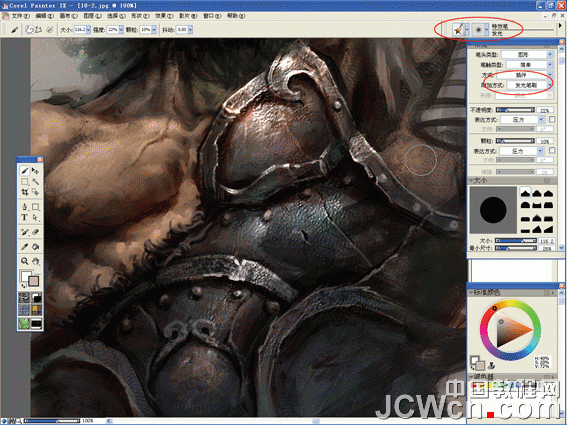Image resolution: width=567 pixels, height=425 pixels.
Task: Click the star brush category icon
Action: tap(458, 30)
